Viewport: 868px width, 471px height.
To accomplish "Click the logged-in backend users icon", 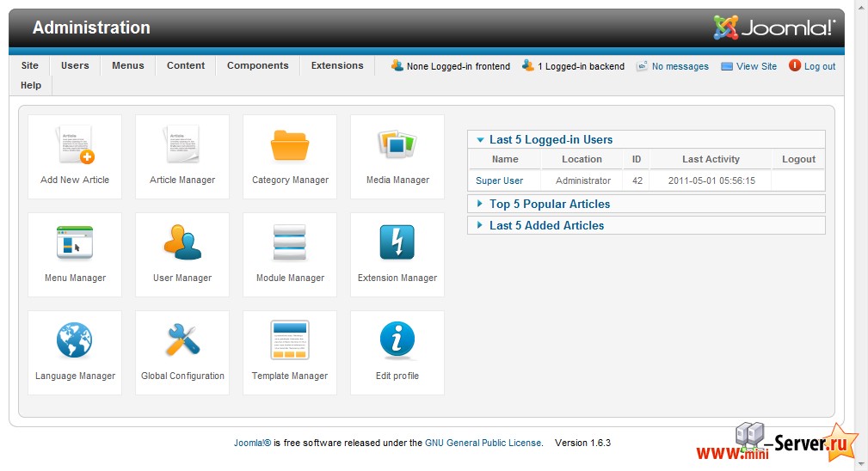I will tap(528, 66).
